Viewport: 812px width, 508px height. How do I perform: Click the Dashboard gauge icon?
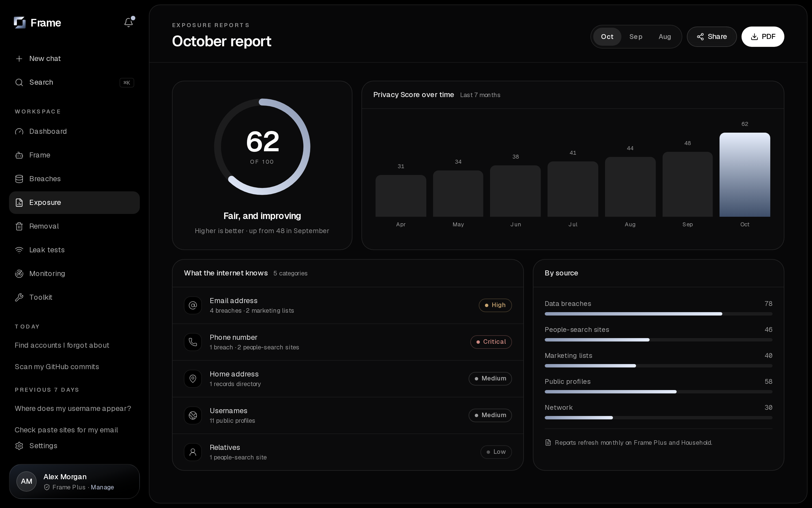[19, 131]
